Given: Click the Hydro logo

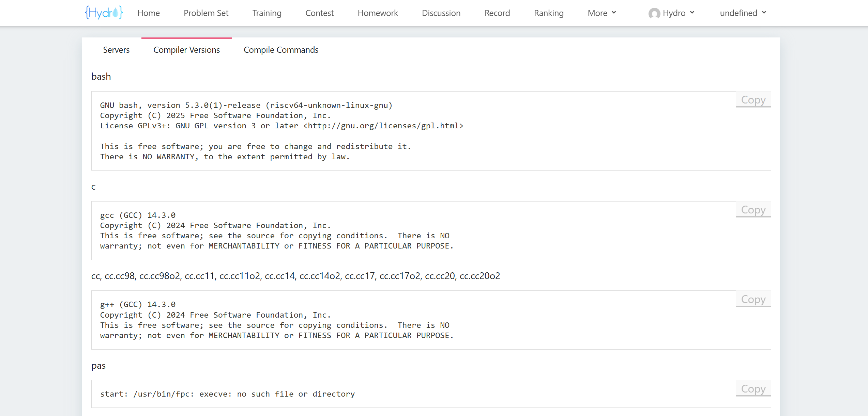Looking at the screenshot, I should pyautogui.click(x=104, y=13).
